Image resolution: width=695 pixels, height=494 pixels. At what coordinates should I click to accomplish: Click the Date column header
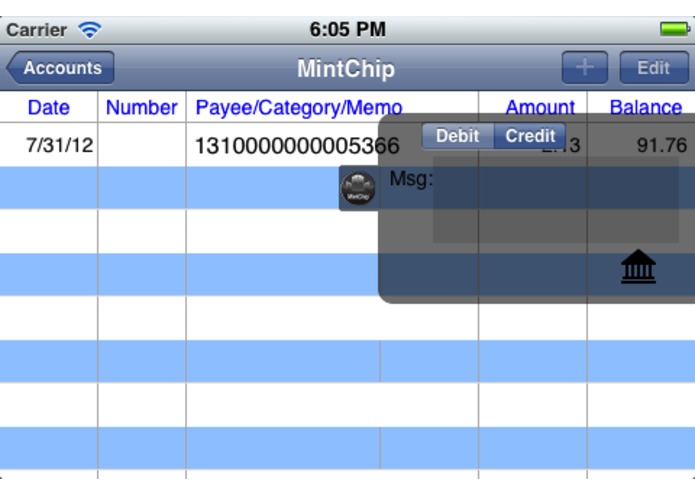[x=49, y=108]
